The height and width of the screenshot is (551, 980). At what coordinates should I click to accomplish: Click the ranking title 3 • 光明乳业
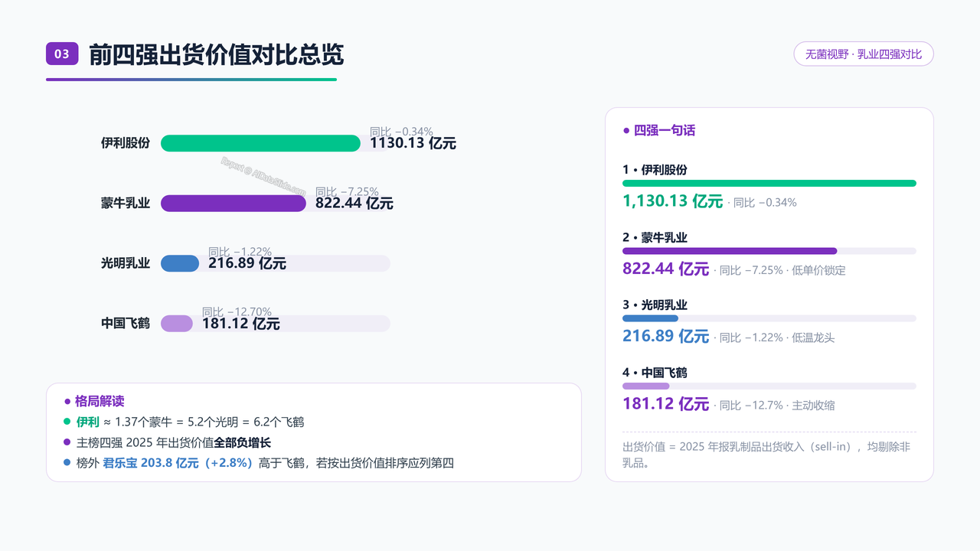(x=655, y=305)
